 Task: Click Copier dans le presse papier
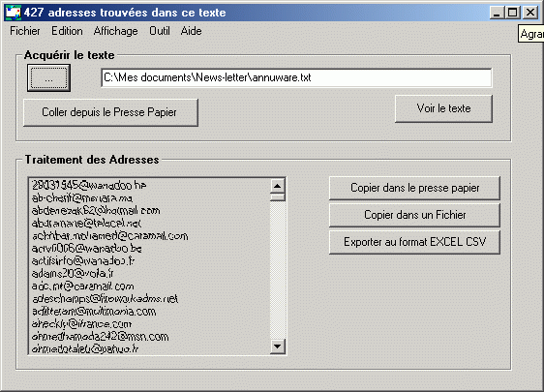(x=414, y=188)
